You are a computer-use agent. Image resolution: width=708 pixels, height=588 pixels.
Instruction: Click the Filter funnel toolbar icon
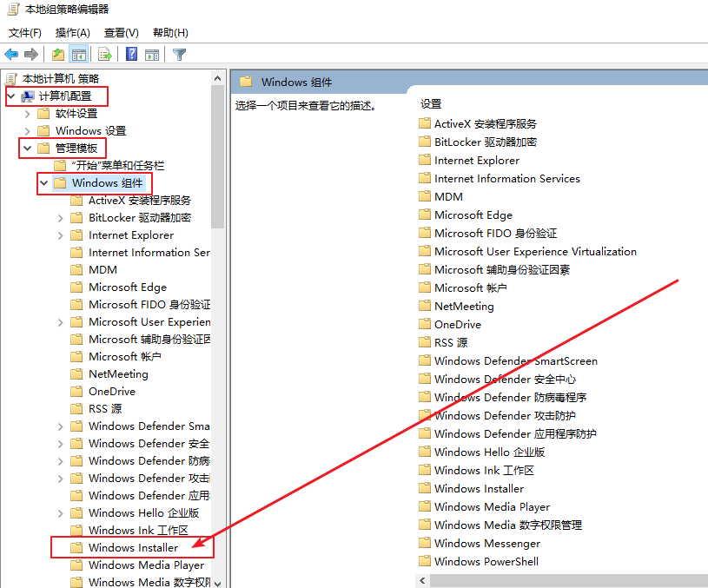click(179, 55)
